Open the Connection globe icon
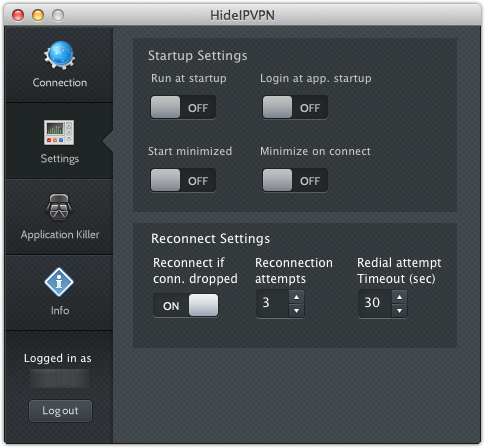This screenshot has height=448, width=485. (x=60, y=55)
